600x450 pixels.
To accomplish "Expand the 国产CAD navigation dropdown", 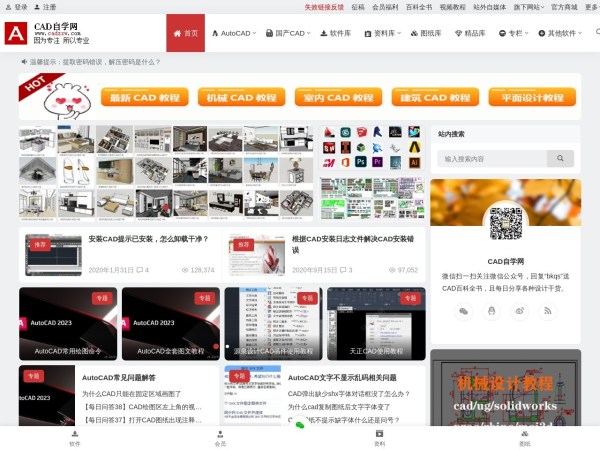I will pyautogui.click(x=289, y=33).
